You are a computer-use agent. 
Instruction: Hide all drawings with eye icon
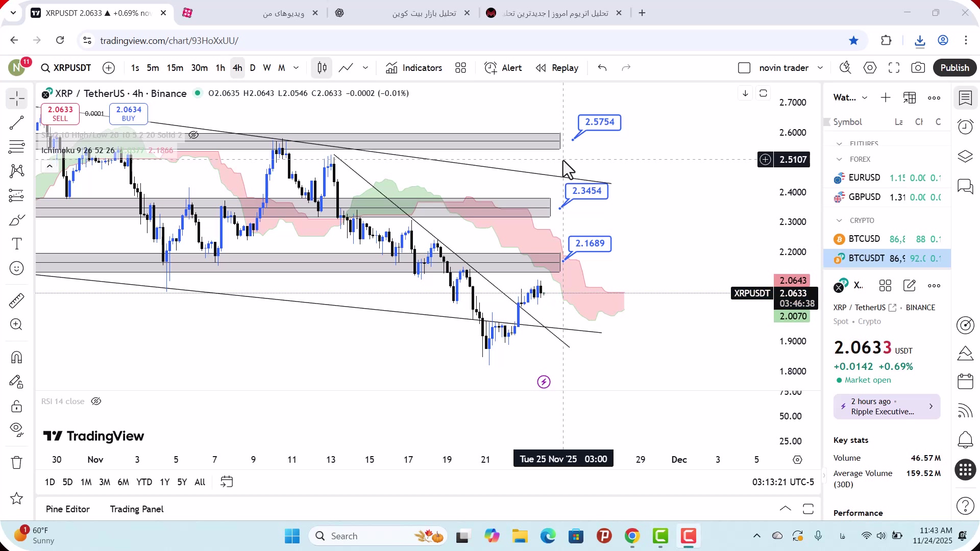tap(17, 430)
